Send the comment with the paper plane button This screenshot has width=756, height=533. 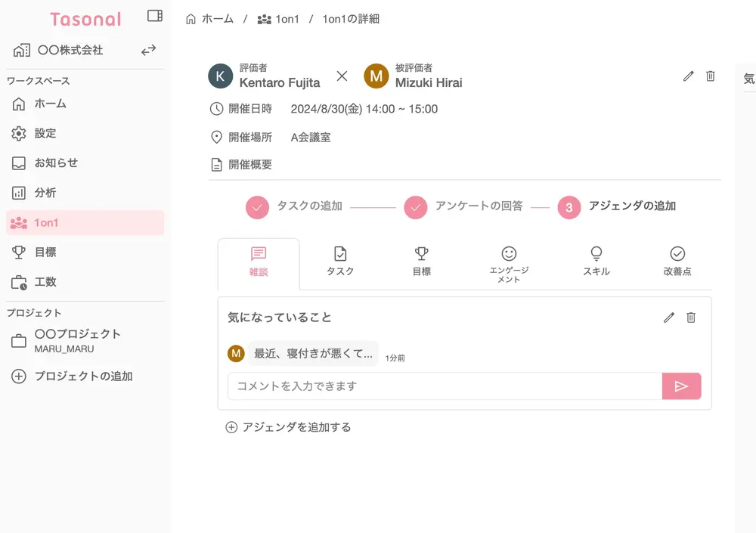click(x=681, y=386)
